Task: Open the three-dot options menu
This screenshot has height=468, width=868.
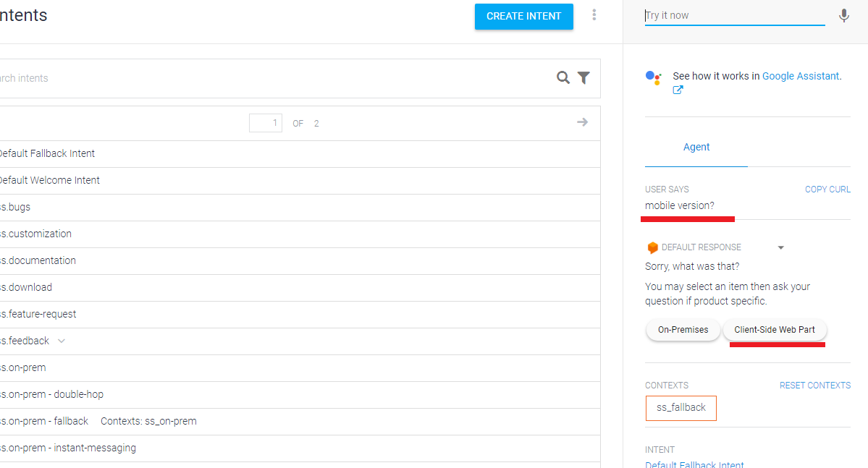Action: pyautogui.click(x=594, y=15)
